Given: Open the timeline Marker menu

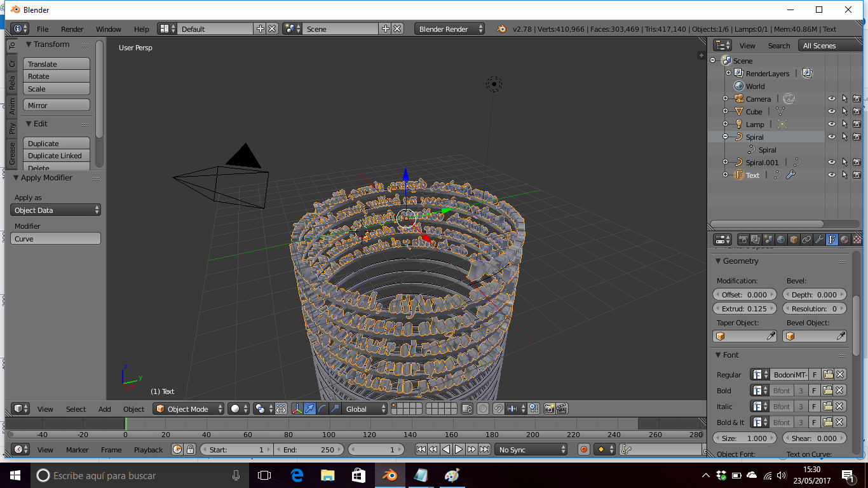Looking at the screenshot, I should 78,450.
